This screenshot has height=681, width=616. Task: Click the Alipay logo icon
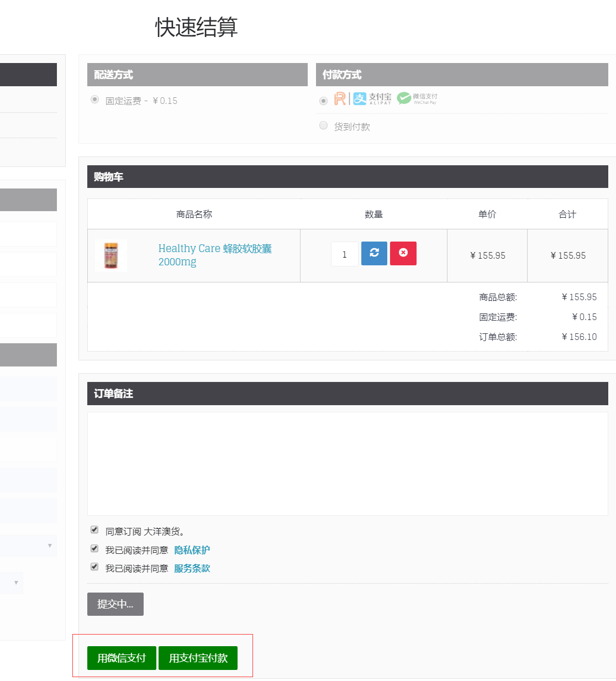372,99
